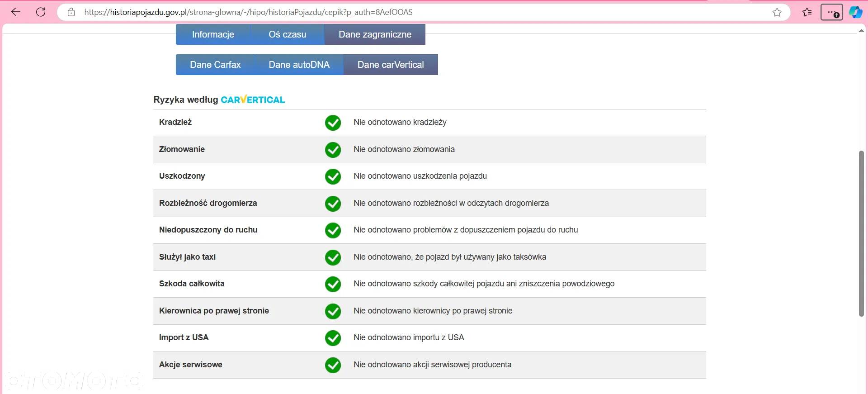Click the carVertical logo in the heading

253,100
